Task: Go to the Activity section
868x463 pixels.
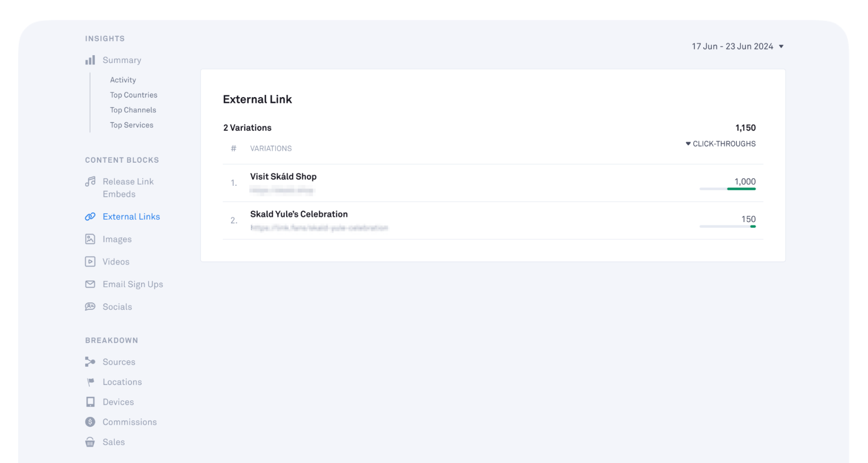Action: (x=123, y=80)
